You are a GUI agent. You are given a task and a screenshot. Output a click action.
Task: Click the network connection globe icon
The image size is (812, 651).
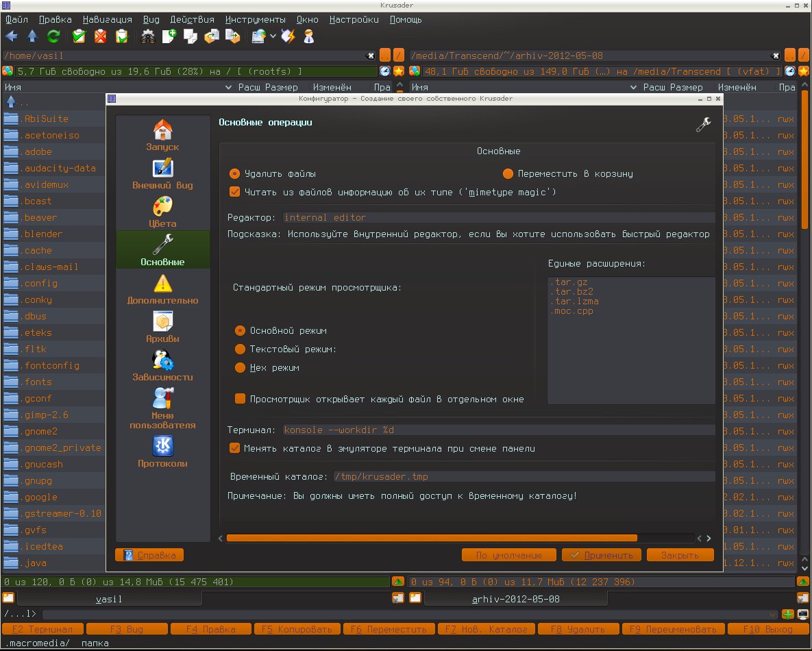click(x=259, y=36)
